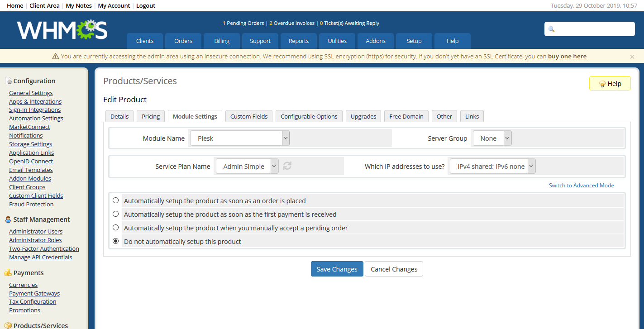Open the Utilities menu
The height and width of the screenshot is (329, 644).
[337, 41]
